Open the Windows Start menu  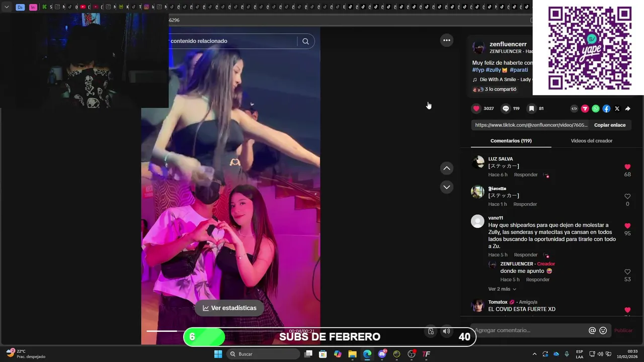click(218, 354)
